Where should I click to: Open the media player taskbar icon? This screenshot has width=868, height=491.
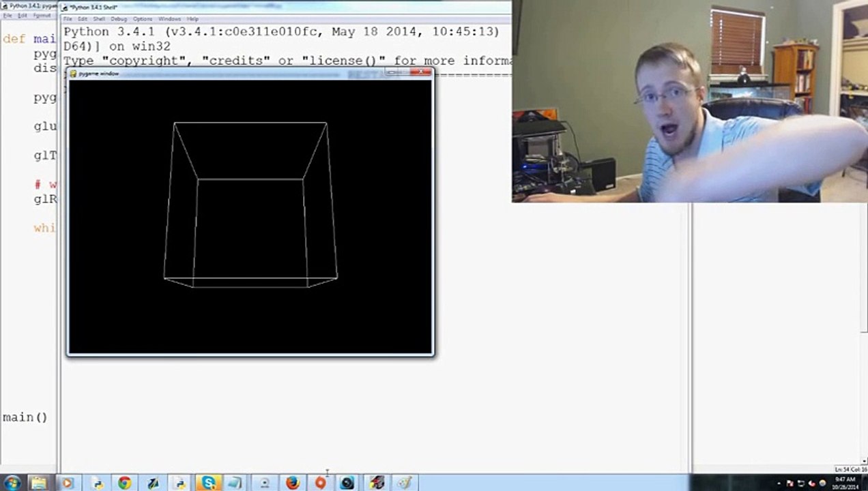[x=67, y=483]
